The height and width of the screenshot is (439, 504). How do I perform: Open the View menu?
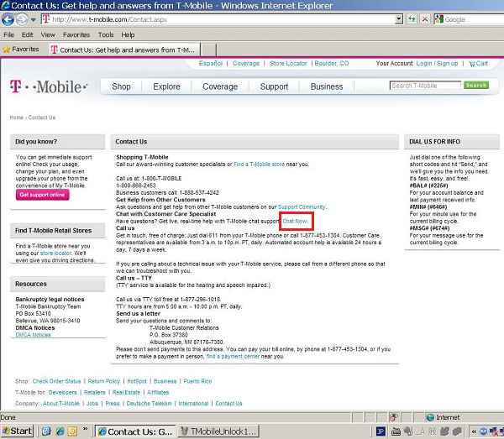coord(48,34)
